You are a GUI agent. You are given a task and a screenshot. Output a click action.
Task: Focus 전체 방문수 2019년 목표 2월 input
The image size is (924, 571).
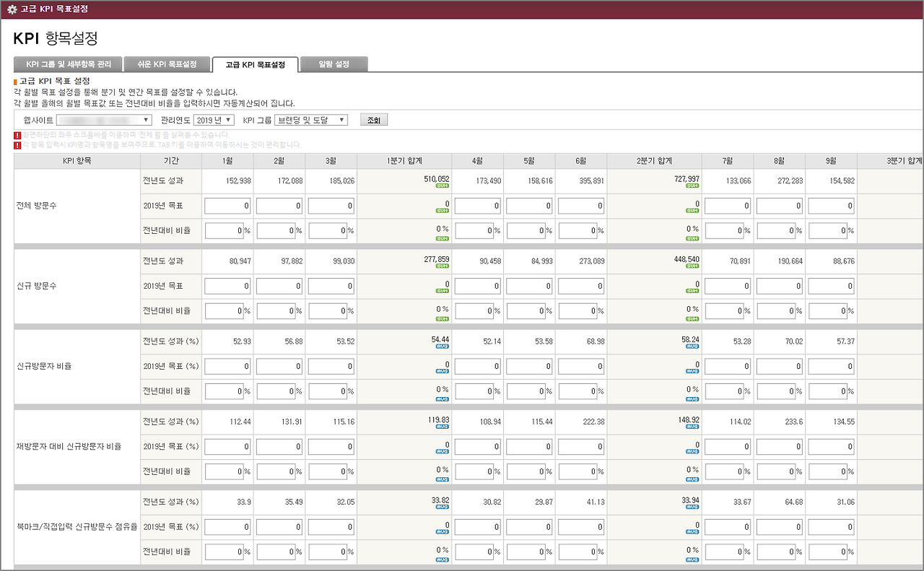click(280, 206)
